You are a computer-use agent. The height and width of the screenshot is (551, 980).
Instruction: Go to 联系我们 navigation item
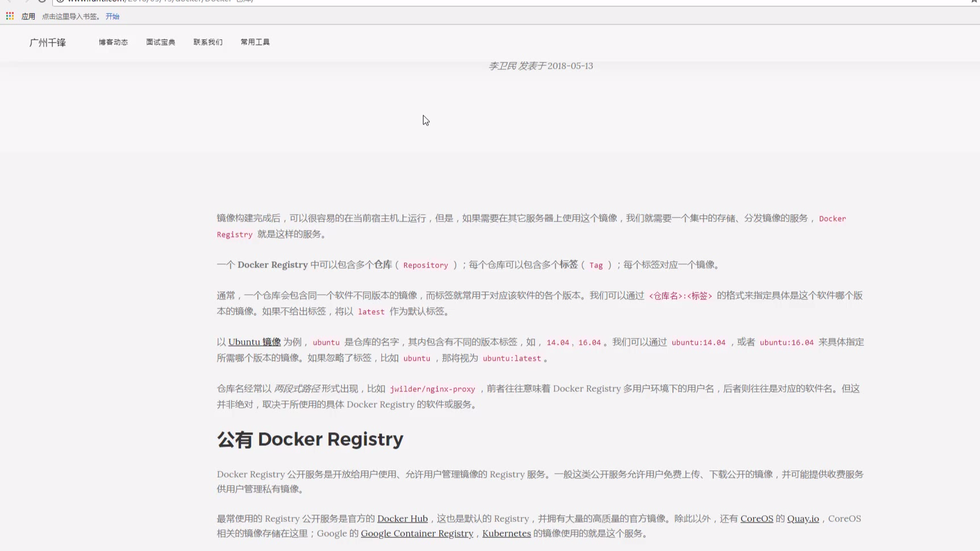pos(207,42)
